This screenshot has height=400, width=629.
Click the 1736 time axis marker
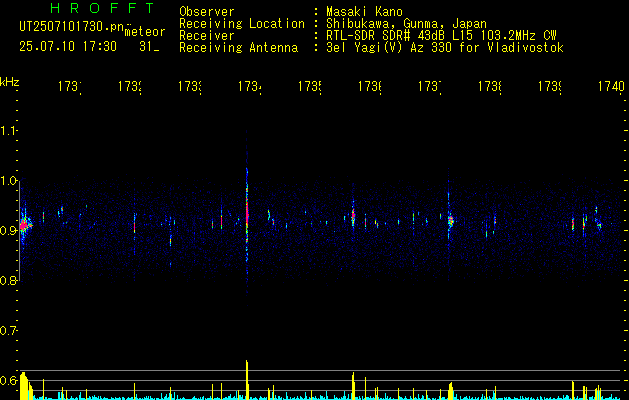click(370, 86)
